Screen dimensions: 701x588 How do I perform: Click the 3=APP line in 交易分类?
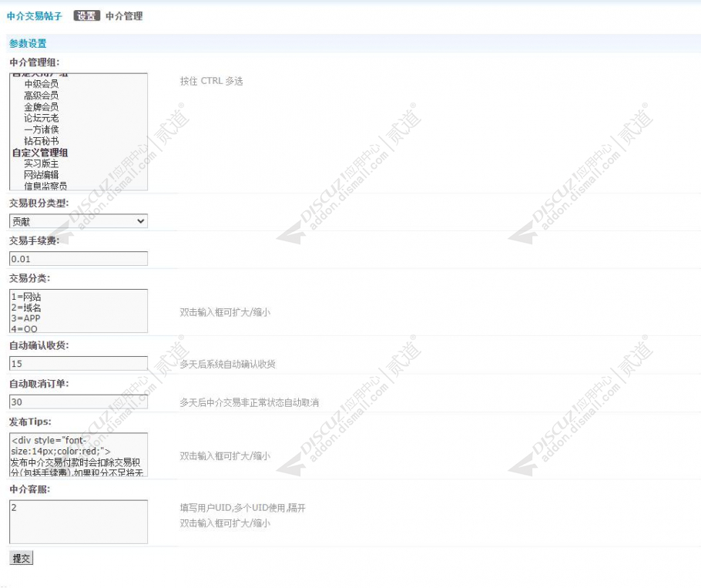[25, 318]
